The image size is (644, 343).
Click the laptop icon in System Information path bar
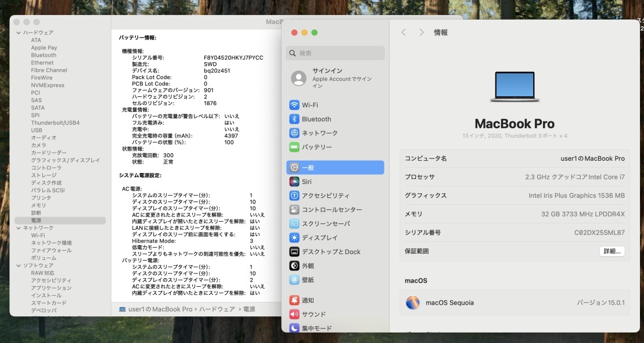coord(123,309)
